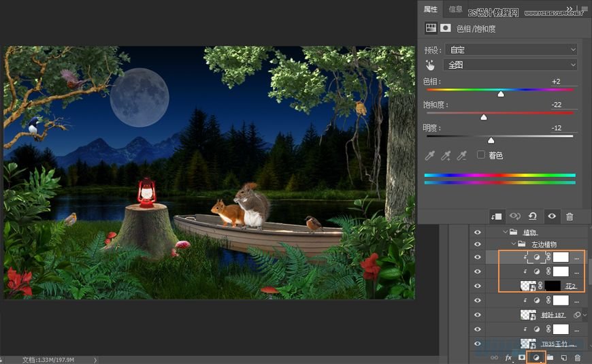Select the 花2 layer thumbnail
This screenshot has height=364, width=592.
[x=528, y=286]
